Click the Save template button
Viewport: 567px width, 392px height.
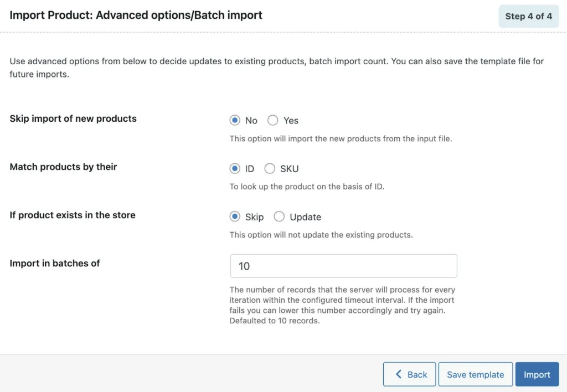coord(475,374)
